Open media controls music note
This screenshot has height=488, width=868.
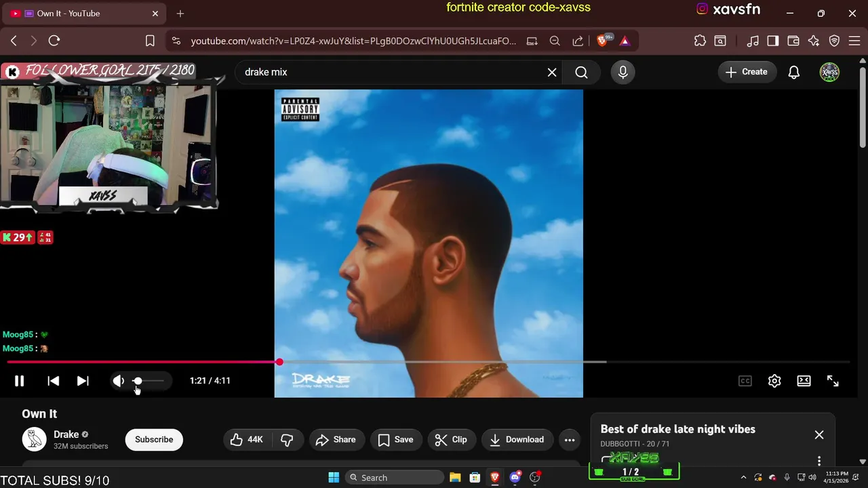click(x=753, y=41)
